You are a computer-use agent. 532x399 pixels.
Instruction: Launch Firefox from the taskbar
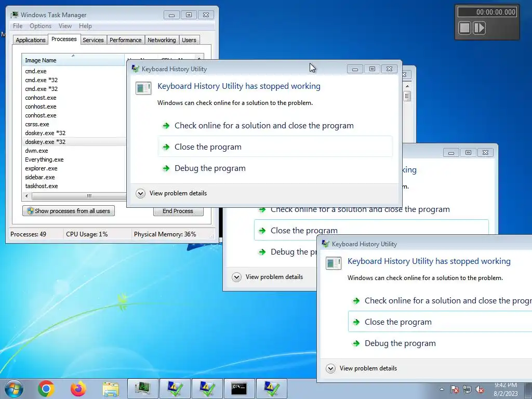(78, 389)
